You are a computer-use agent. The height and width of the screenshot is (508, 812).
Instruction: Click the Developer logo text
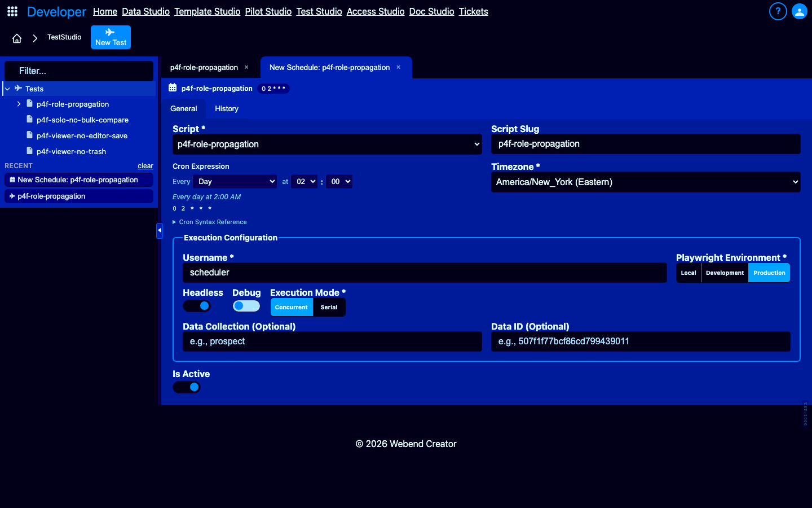56,12
